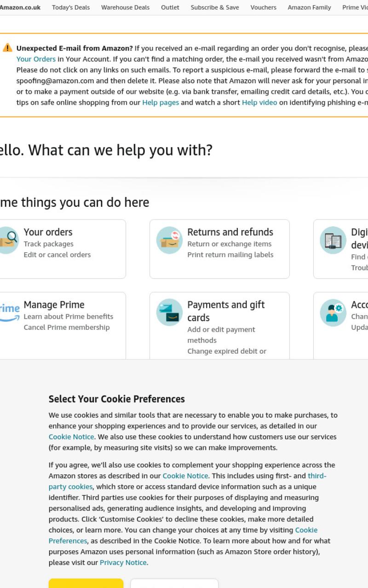
Task: Go to Outlet in navigation bar
Action: [170, 7]
